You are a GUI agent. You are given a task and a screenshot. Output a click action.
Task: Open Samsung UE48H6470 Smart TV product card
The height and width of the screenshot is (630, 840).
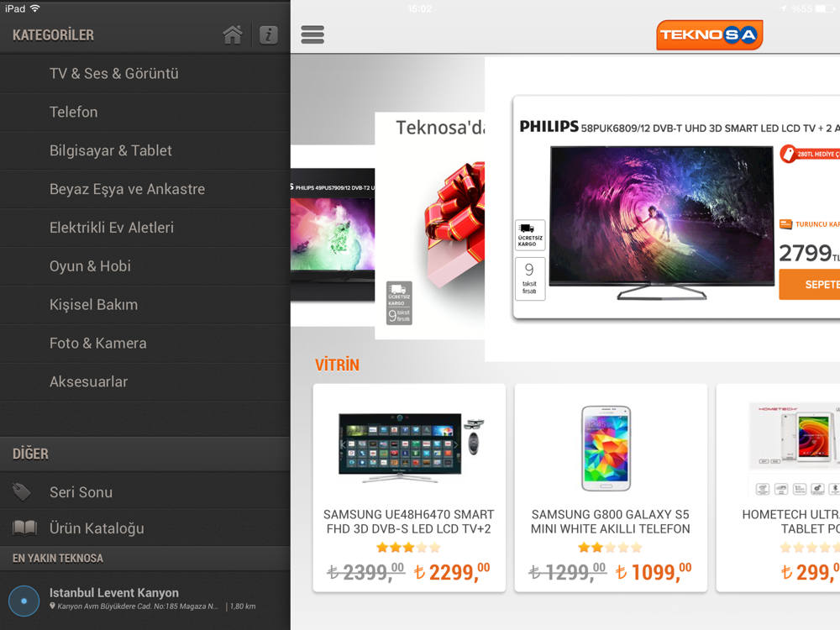[409, 487]
